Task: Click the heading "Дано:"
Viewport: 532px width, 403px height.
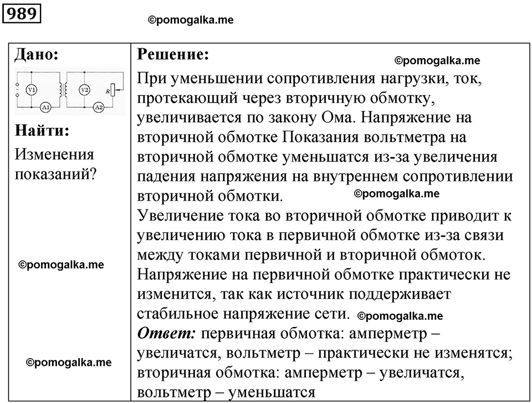Action: pyautogui.click(x=37, y=54)
